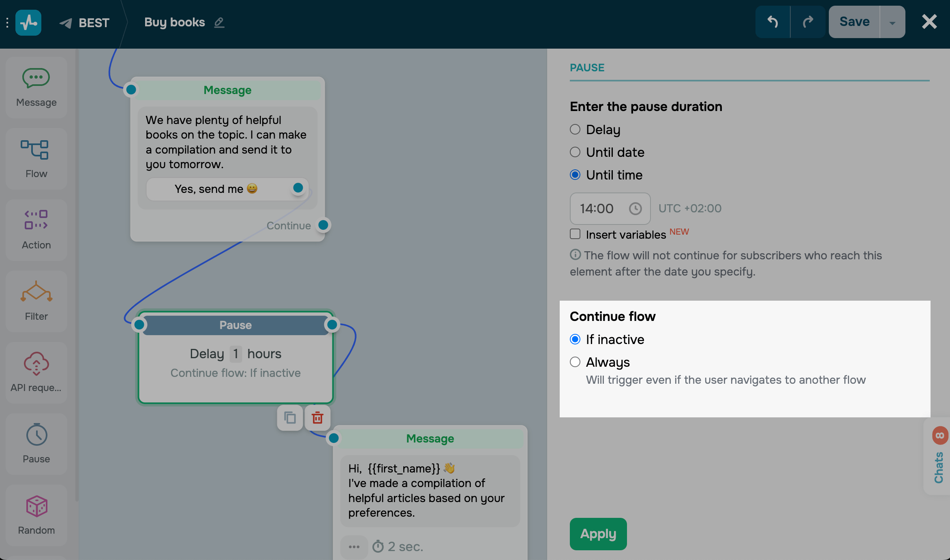Viewport: 950px width, 560px height.
Task: Click the undo arrow button
Action: tap(772, 22)
